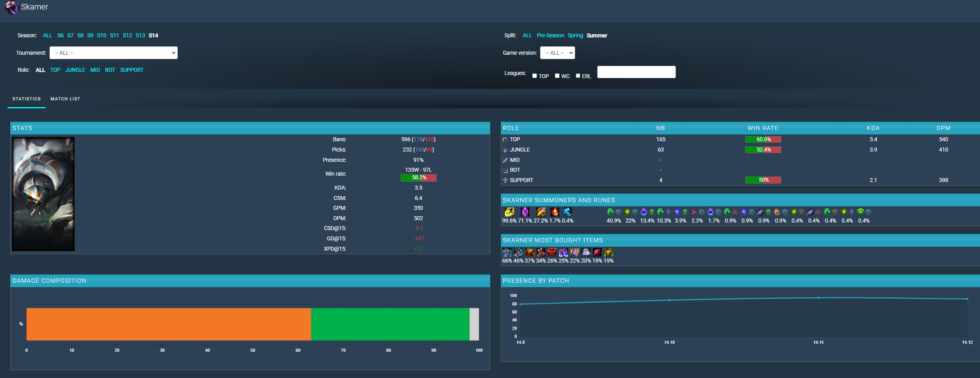
Task: Click the cloak item icon labeled 20%
Action: (586, 252)
